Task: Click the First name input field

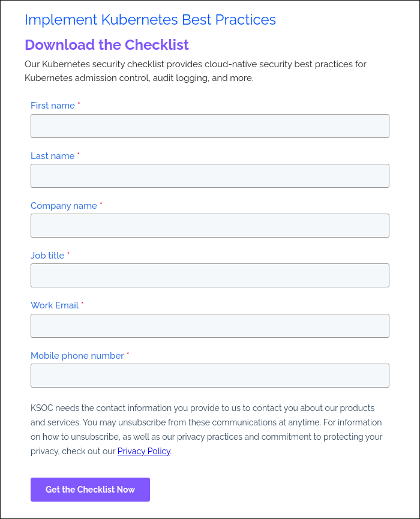Action: [x=209, y=126]
